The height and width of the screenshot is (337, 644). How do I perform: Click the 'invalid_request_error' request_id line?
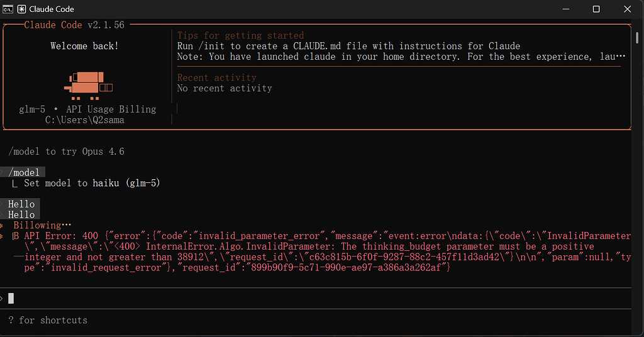point(237,268)
